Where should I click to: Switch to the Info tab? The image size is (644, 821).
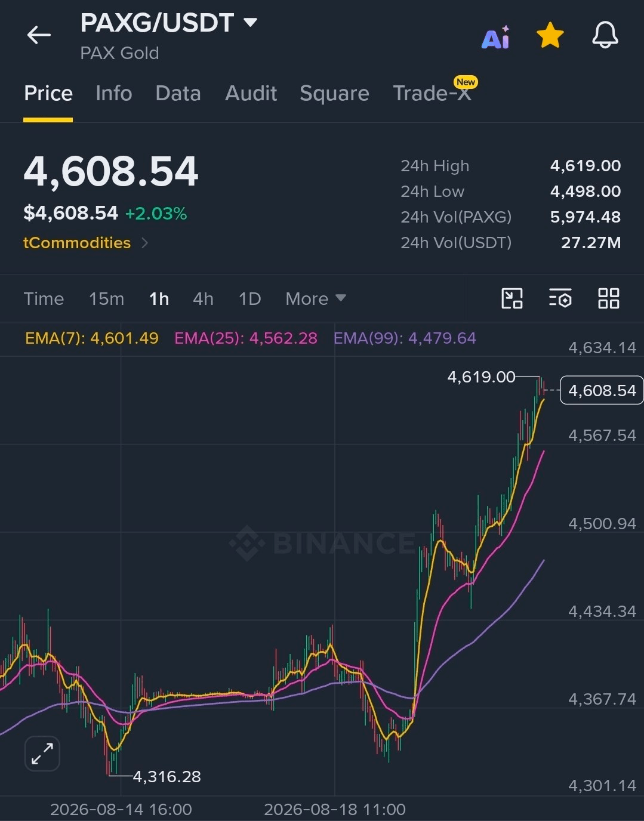(x=114, y=94)
